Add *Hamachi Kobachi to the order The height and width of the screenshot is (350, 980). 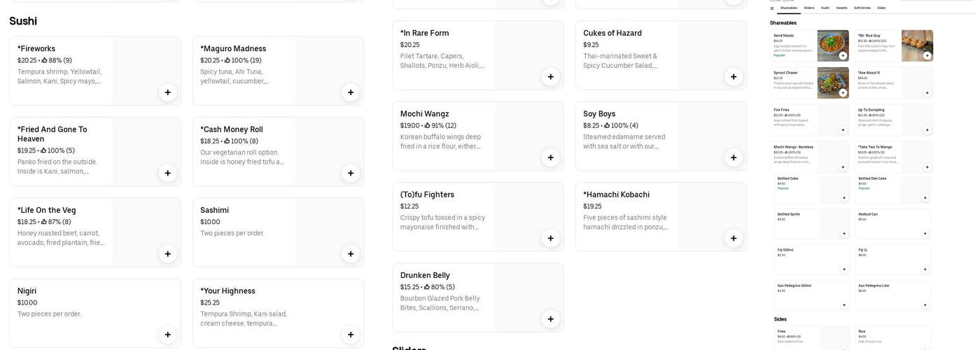click(x=734, y=238)
